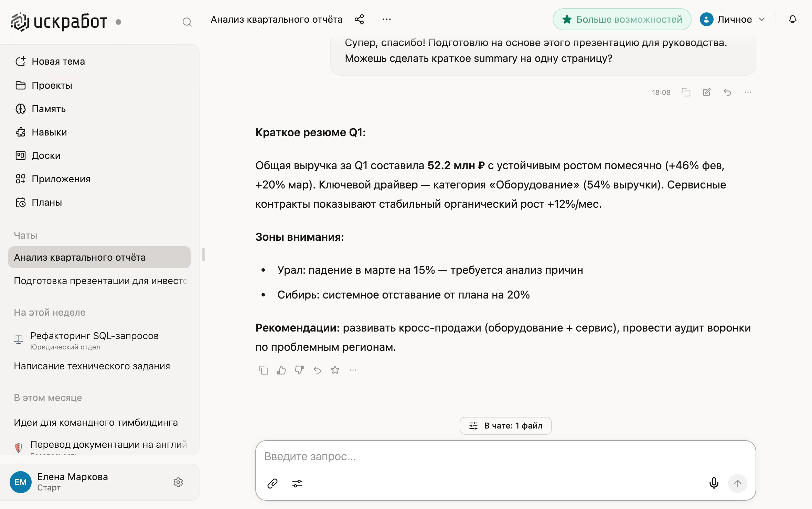
Task: Start voice input with the microphone
Action: (x=714, y=484)
